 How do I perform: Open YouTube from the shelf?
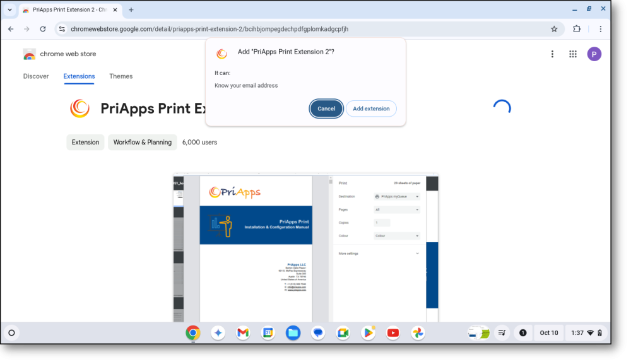click(x=393, y=332)
